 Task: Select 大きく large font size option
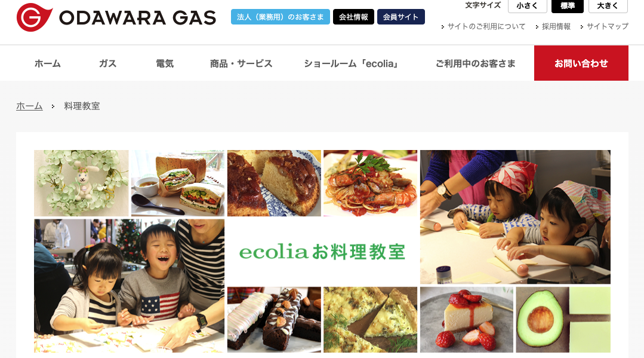pyautogui.click(x=608, y=6)
